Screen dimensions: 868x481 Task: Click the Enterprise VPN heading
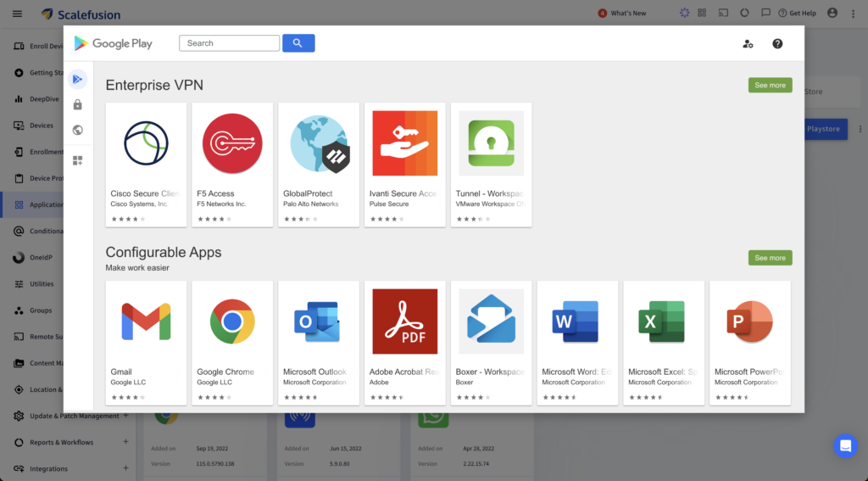tap(154, 85)
